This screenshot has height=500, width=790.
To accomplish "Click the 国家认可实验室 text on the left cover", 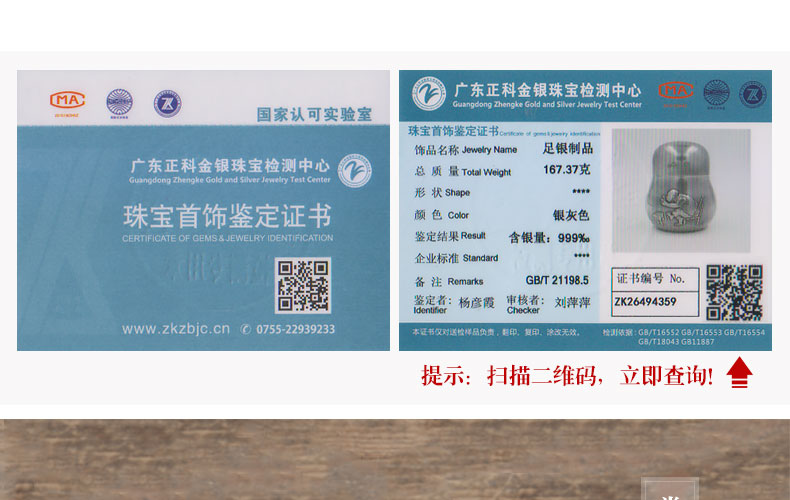I will tap(314, 114).
